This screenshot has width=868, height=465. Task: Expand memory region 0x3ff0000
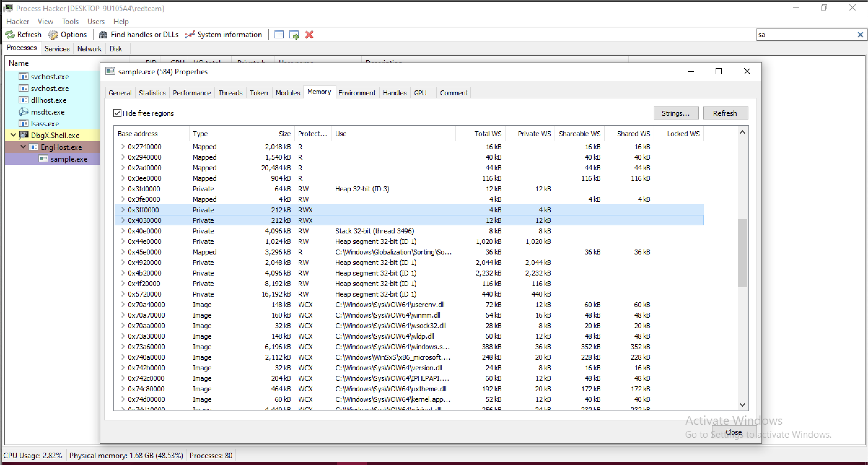click(x=123, y=210)
